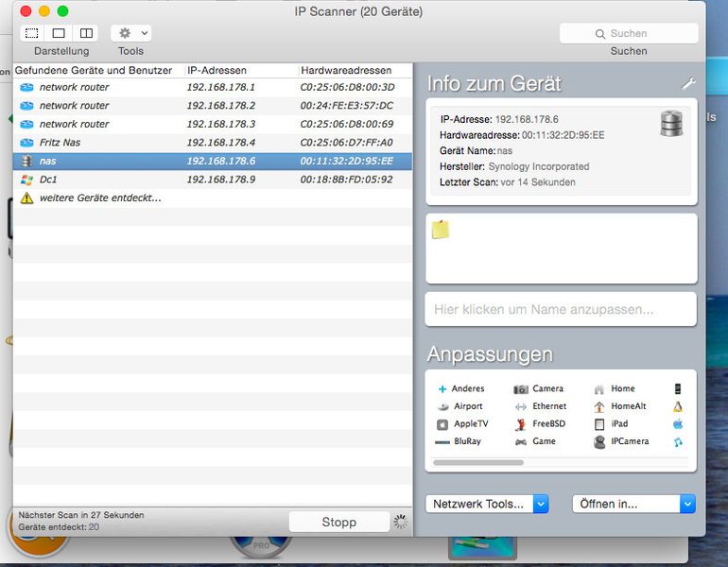Select network router at 192.168.178.2
The height and width of the screenshot is (567, 728).
pyautogui.click(x=213, y=106)
